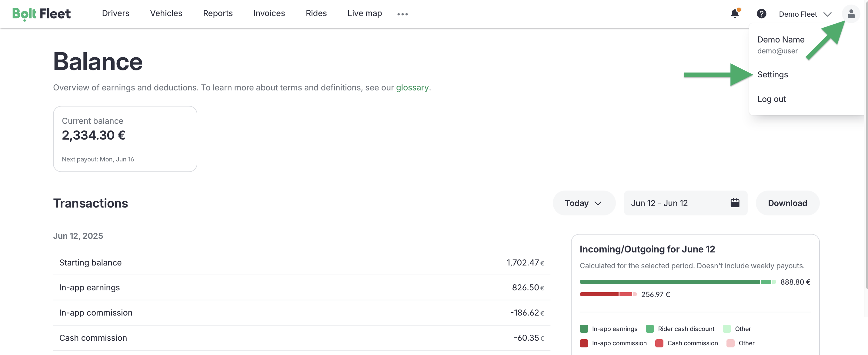Click the red outgoing 256.97 € bar

coord(608,294)
